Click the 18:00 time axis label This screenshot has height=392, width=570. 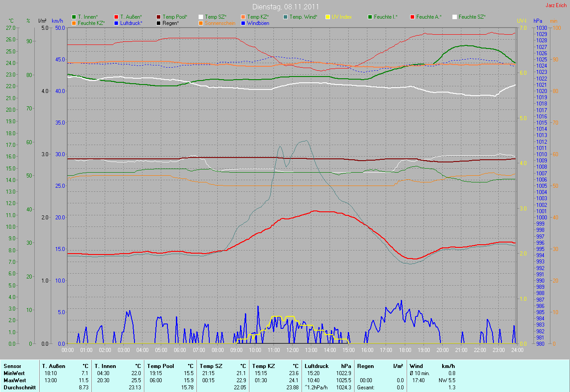(x=404, y=350)
